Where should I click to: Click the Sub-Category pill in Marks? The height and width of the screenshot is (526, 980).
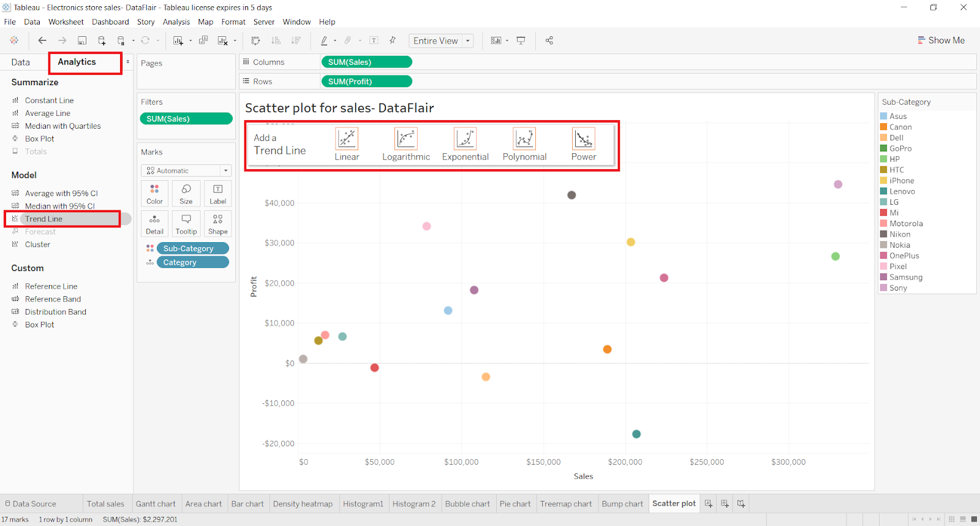click(x=193, y=248)
